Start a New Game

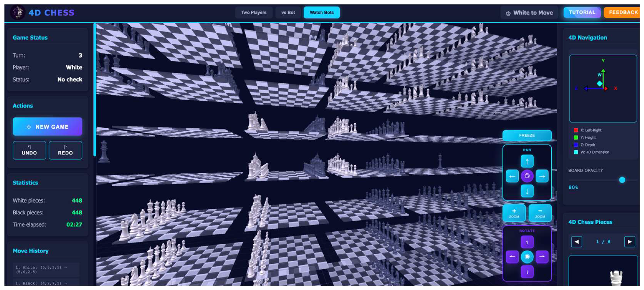[48, 127]
